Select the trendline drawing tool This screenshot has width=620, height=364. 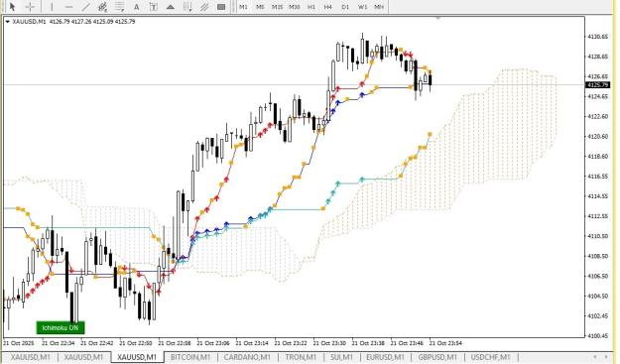pyautogui.click(x=85, y=7)
